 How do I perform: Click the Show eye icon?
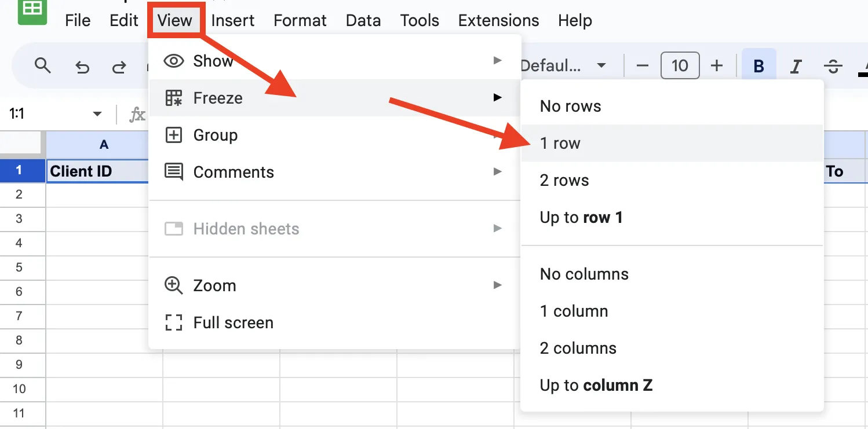pyautogui.click(x=174, y=61)
